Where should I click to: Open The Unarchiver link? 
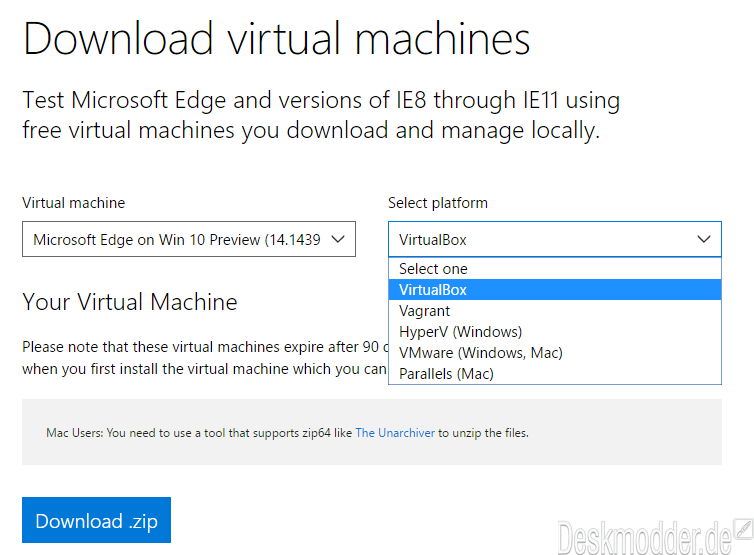(x=395, y=433)
